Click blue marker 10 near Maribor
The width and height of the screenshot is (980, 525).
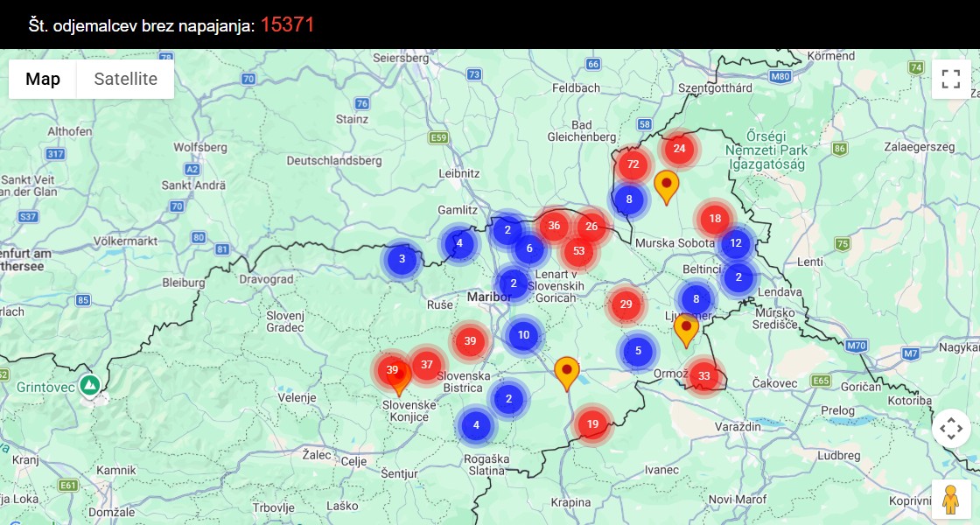pos(522,334)
